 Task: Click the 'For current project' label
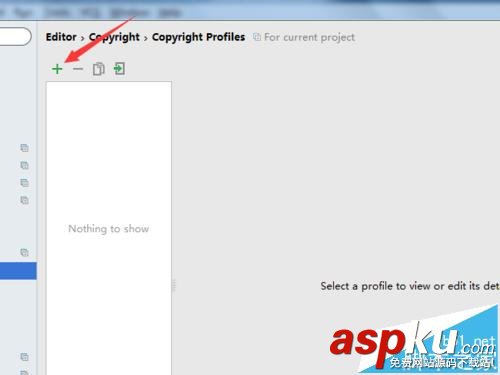tap(309, 37)
